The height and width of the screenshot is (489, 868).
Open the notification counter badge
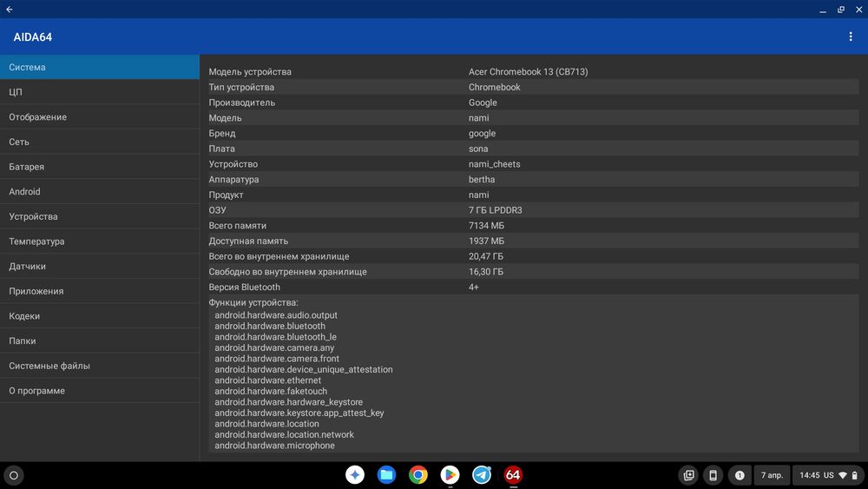point(739,475)
